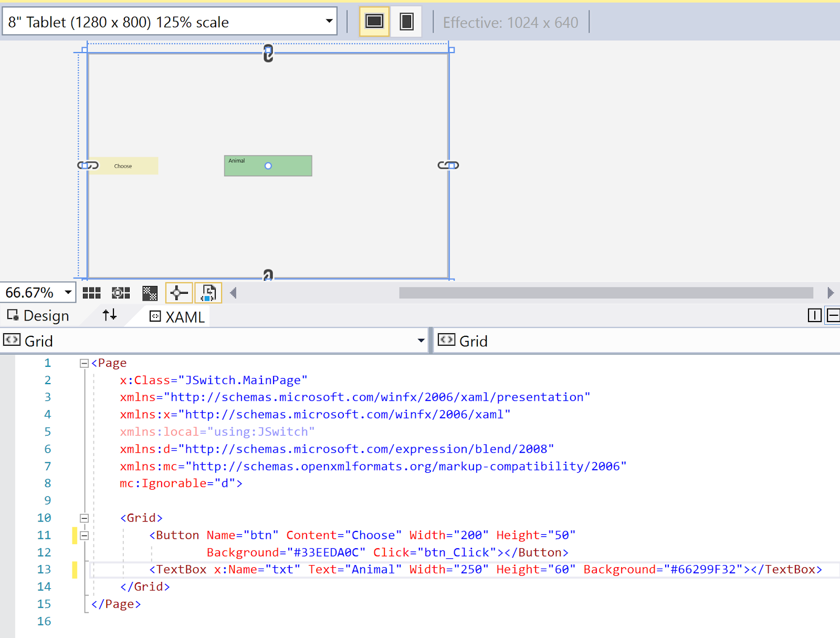Click the xmlns:d blend namespace line
Image resolution: width=840 pixels, height=638 pixels.
pos(337,449)
